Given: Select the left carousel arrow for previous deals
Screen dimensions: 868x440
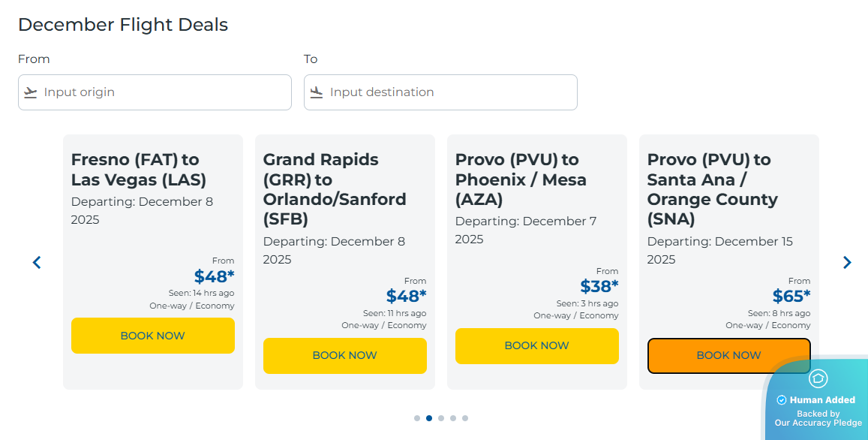Looking at the screenshot, I should 36,262.
